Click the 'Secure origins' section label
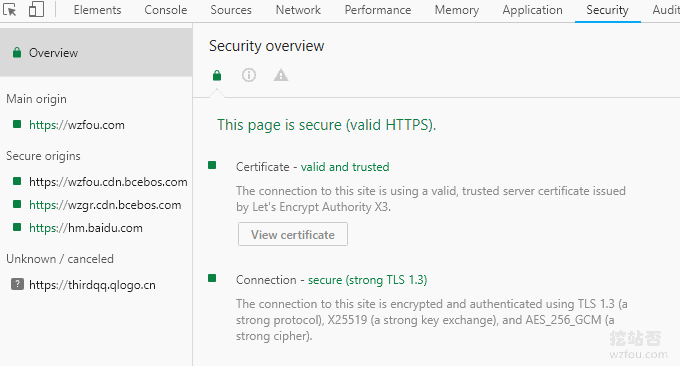 click(43, 156)
